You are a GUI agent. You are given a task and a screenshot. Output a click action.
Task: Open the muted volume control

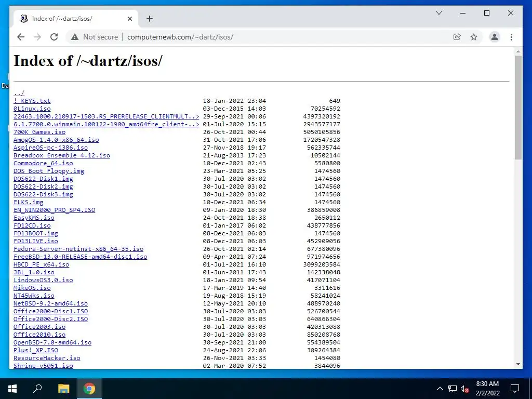465,389
